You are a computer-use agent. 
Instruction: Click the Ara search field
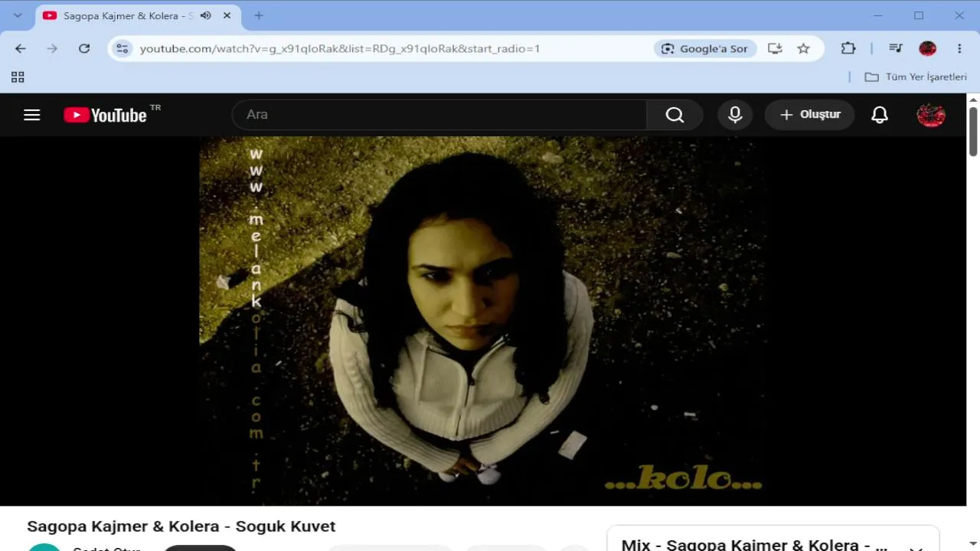click(x=439, y=115)
